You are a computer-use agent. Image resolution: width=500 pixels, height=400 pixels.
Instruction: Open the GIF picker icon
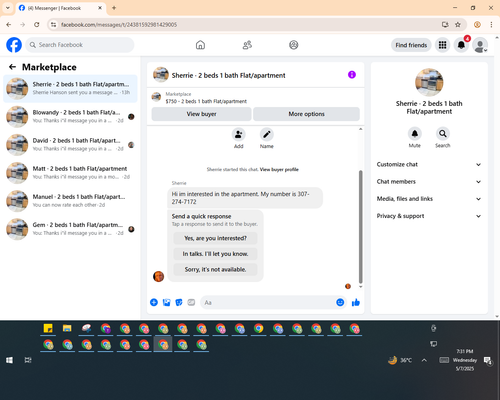[191, 303]
